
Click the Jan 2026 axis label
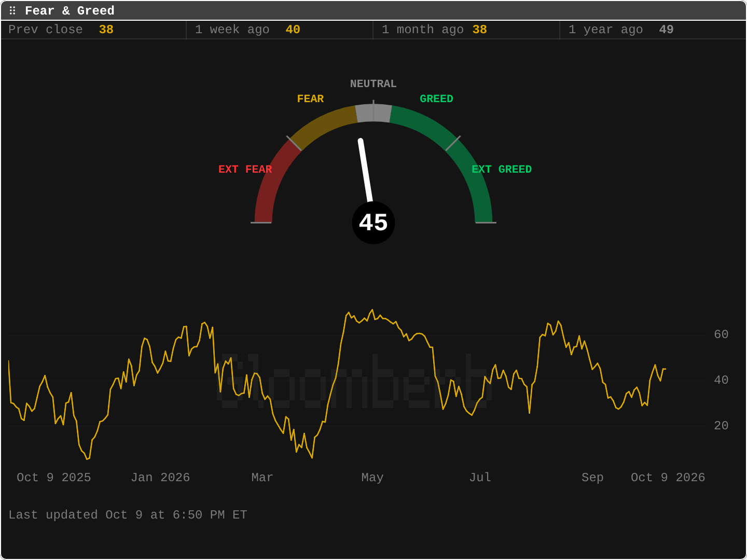coord(160,478)
